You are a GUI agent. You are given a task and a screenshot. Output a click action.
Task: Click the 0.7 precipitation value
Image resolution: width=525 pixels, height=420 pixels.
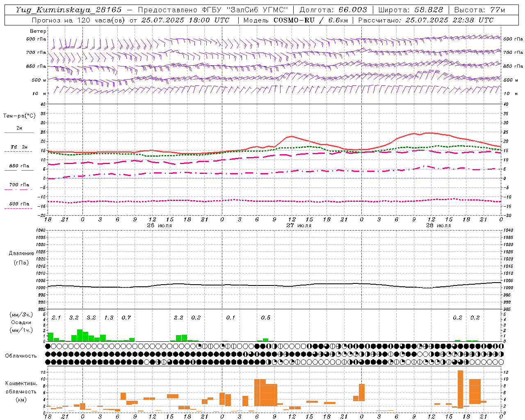pos(126,317)
